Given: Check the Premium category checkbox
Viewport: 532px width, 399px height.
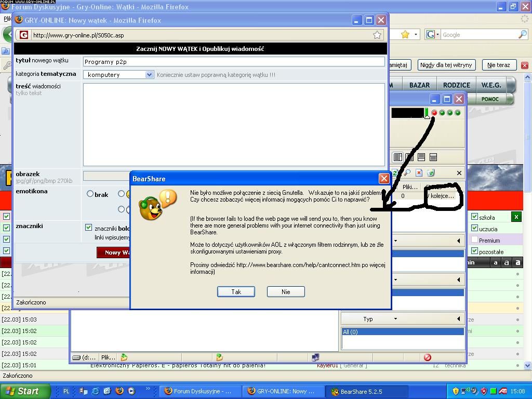Looking at the screenshot, I should point(474,240).
